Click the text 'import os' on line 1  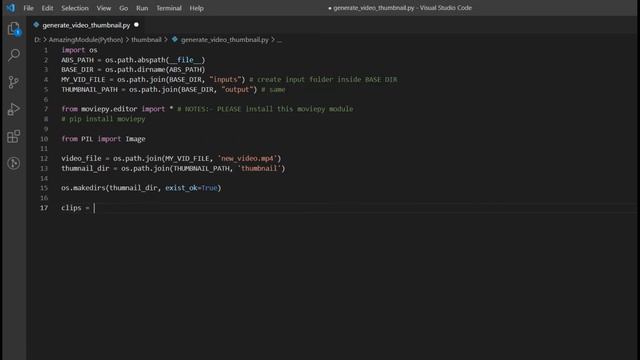point(79,50)
